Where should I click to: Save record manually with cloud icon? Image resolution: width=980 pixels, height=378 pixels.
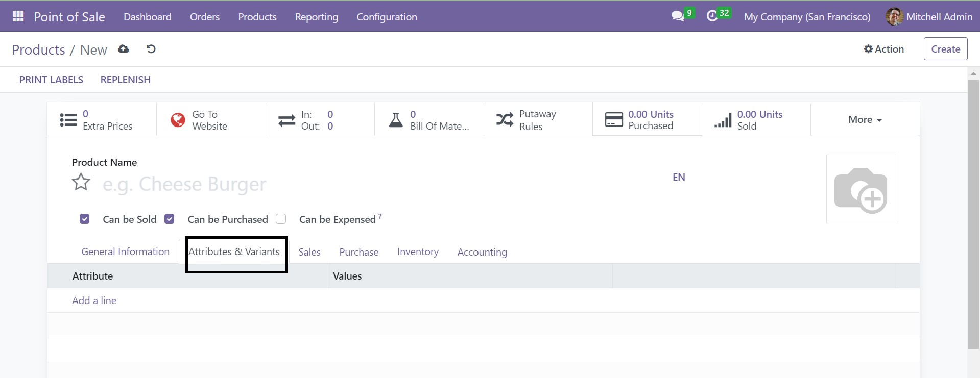(x=124, y=49)
